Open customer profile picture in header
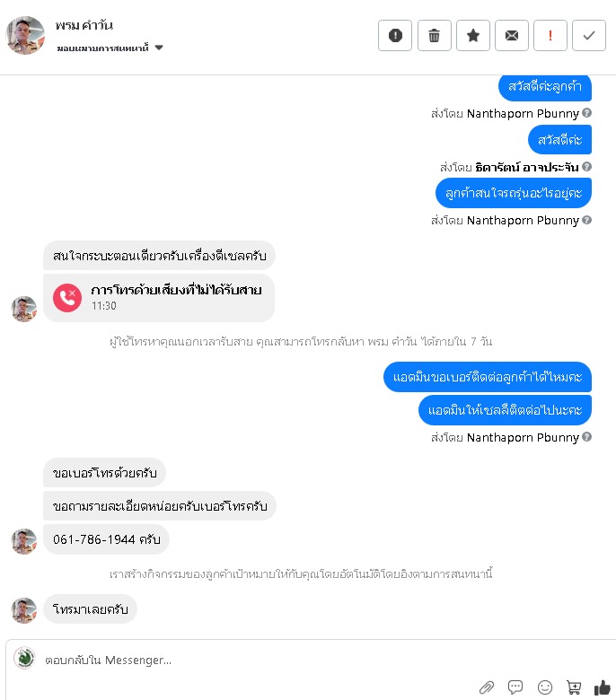The height and width of the screenshot is (700, 616). tap(25, 36)
